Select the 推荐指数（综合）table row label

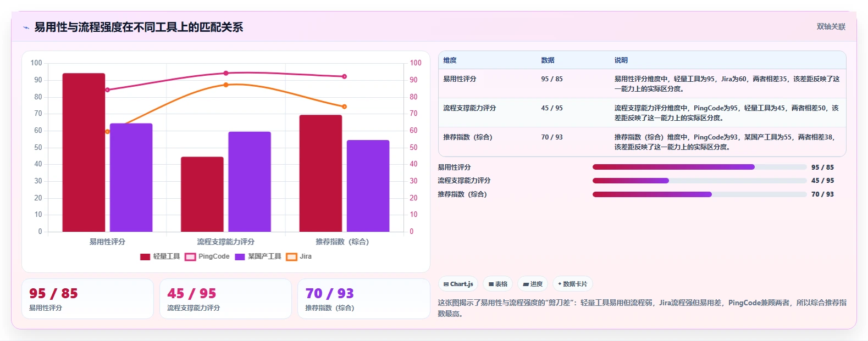pos(468,137)
